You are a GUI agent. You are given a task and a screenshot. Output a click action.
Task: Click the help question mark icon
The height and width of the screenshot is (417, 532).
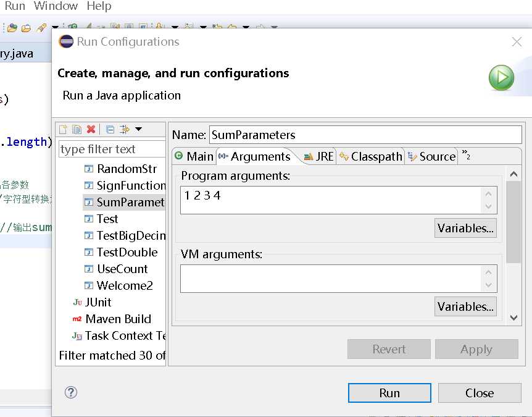point(71,392)
